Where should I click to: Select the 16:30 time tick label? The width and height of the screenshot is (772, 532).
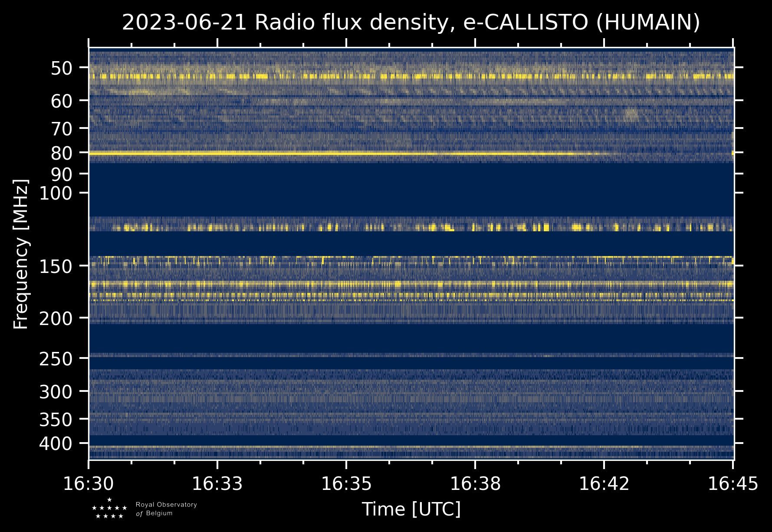click(89, 484)
